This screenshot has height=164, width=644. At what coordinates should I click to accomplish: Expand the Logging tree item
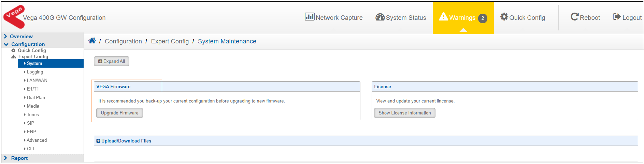tap(25, 72)
